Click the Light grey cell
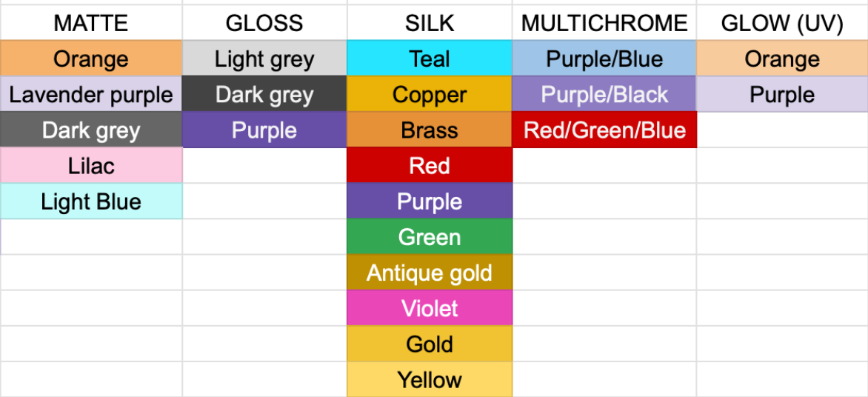 tap(264, 59)
